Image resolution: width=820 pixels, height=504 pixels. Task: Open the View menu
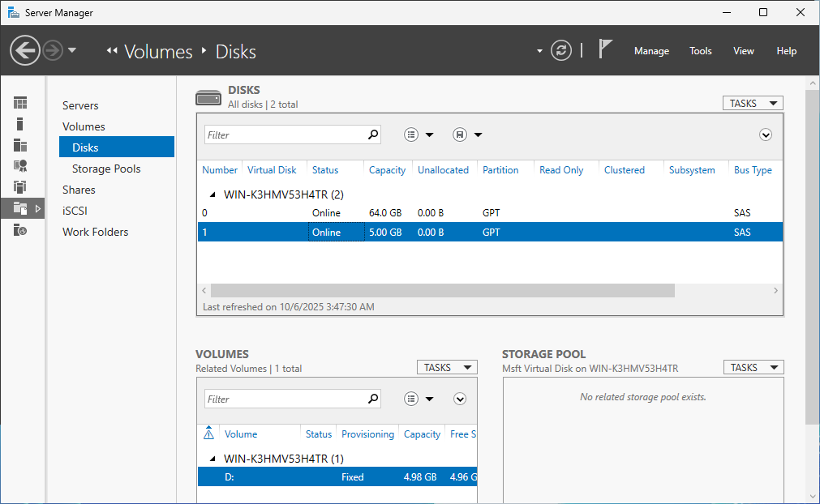[x=743, y=51]
